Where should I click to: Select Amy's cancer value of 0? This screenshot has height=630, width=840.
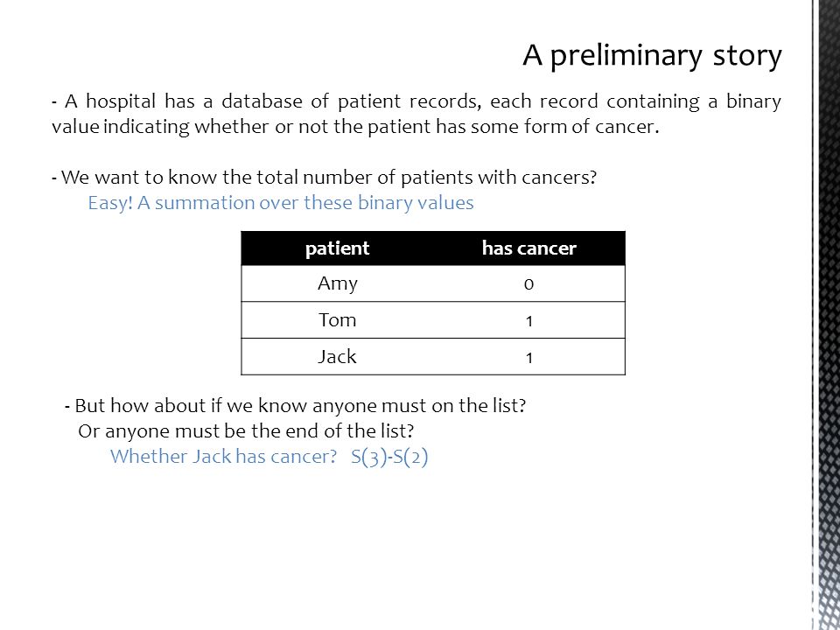pyautogui.click(x=528, y=283)
